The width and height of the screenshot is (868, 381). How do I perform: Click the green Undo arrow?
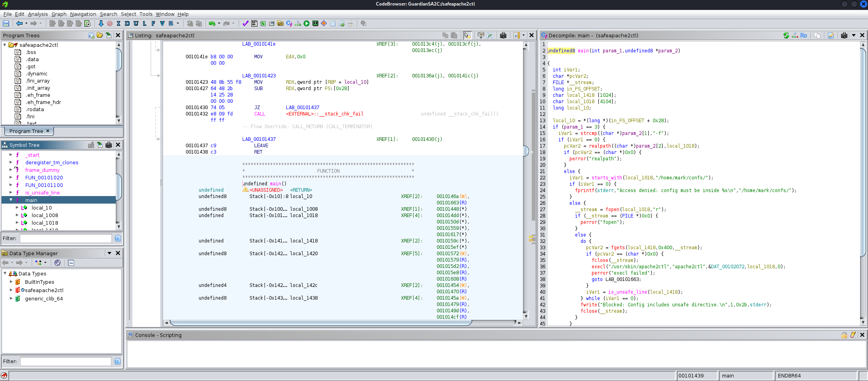[212, 24]
